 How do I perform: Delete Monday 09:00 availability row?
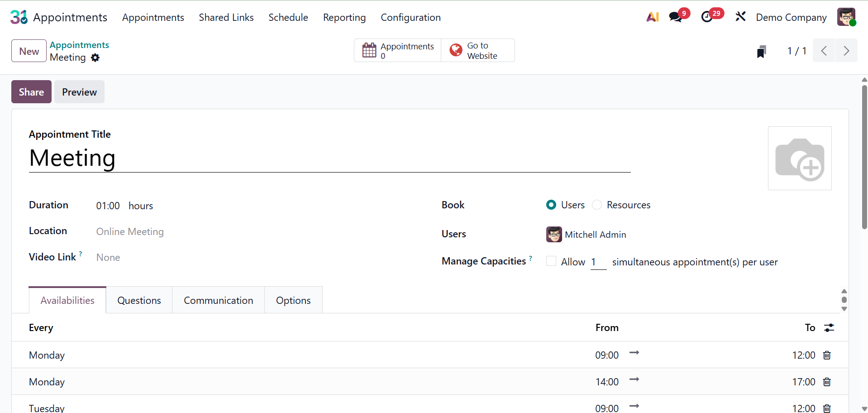827,355
